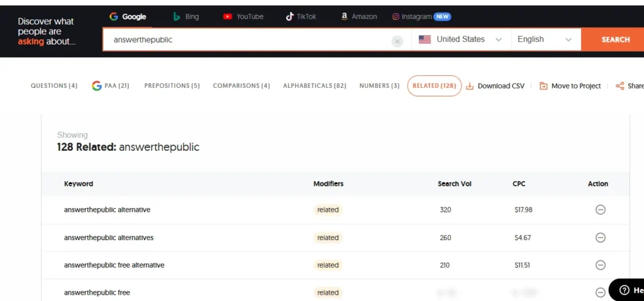Click the keyword answerthepublic free alternative
This screenshot has width=644, height=301.
click(114, 265)
